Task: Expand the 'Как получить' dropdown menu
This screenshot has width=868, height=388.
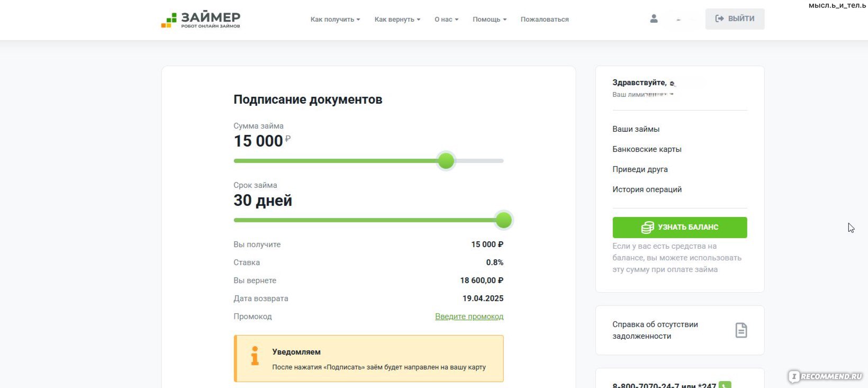Action: (335, 20)
